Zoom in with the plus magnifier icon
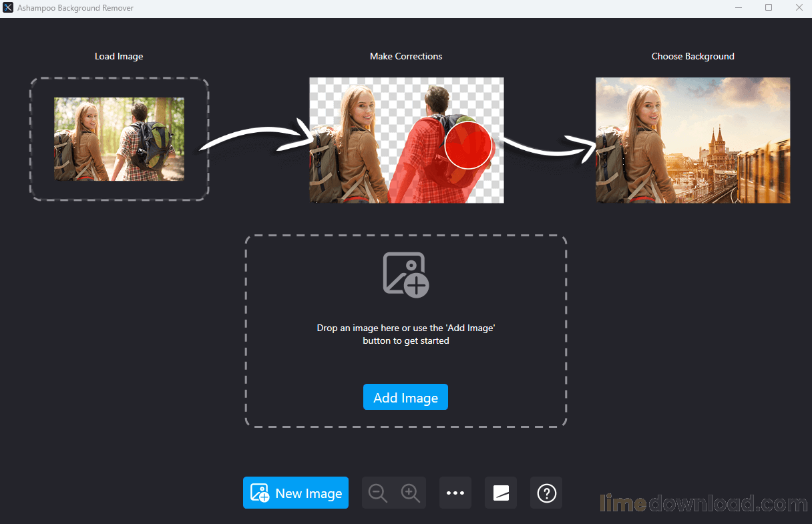Screen dimensions: 812x524 click(x=410, y=493)
